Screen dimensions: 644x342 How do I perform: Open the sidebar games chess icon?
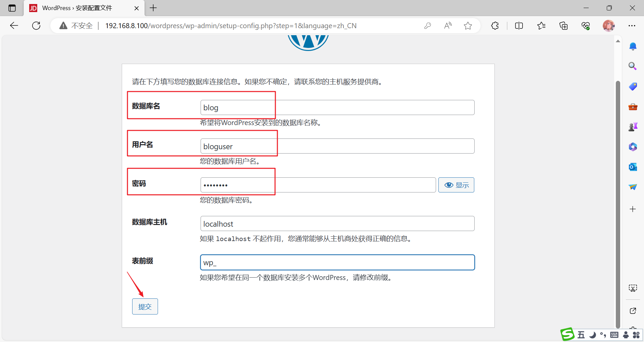pyautogui.click(x=633, y=127)
